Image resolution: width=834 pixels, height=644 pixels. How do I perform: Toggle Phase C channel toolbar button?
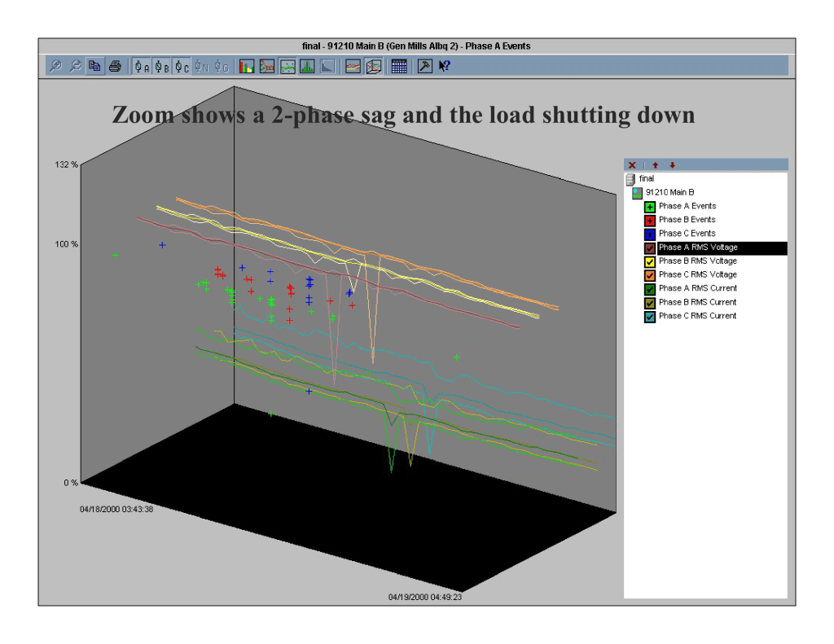pyautogui.click(x=182, y=67)
